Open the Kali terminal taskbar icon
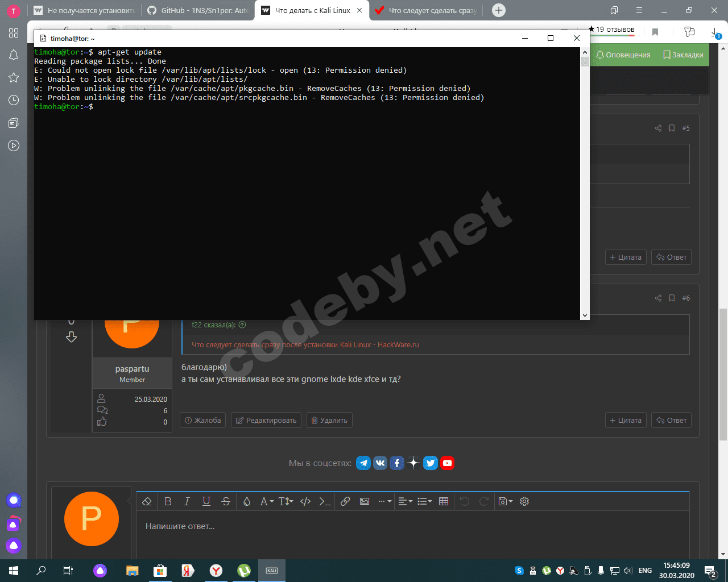This screenshot has width=728, height=582. click(272, 571)
